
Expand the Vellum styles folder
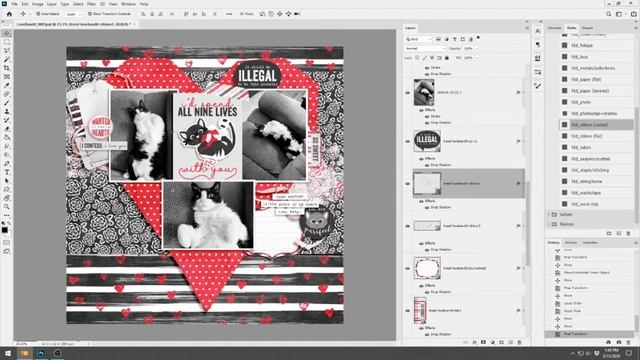548,214
